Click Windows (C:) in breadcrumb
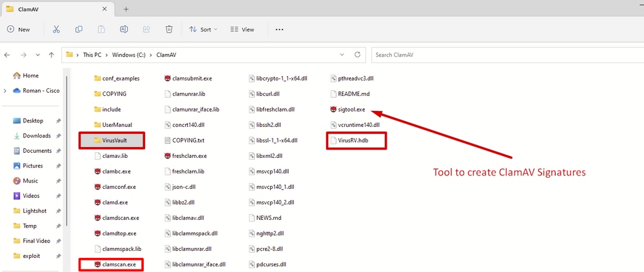 (x=129, y=54)
